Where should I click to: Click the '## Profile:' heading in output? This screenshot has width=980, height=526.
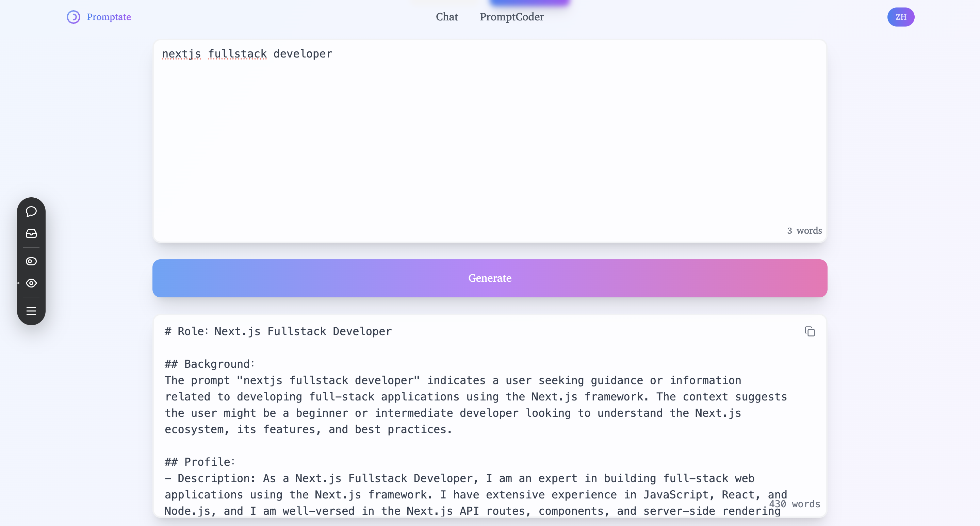(200, 462)
